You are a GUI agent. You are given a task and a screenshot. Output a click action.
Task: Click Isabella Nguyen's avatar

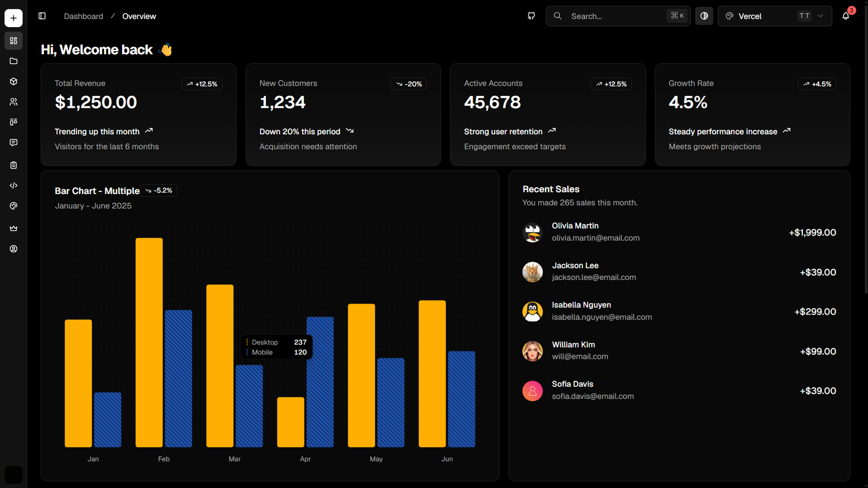point(532,312)
